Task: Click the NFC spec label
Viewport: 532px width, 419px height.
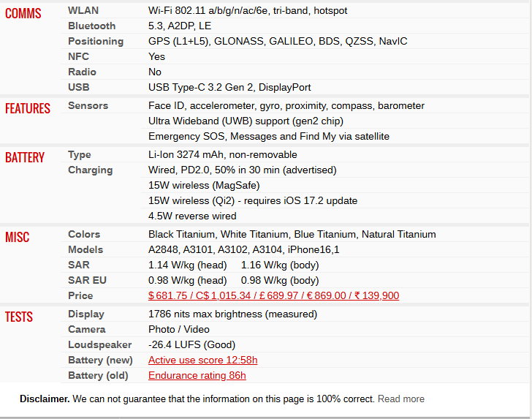Action: [x=78, y=57]
